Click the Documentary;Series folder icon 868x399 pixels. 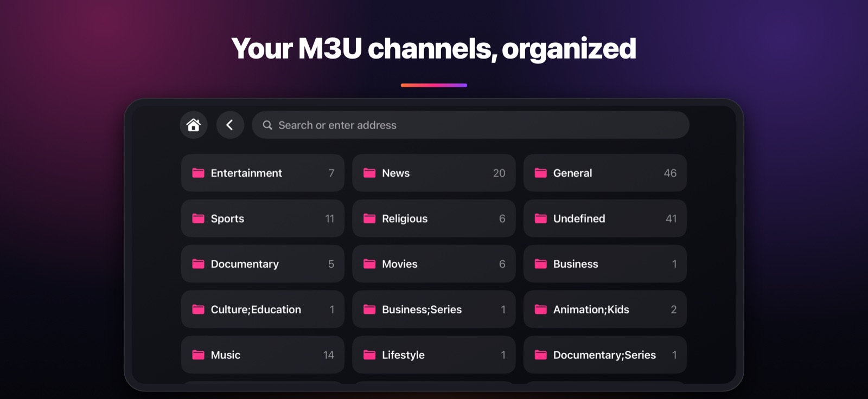541,355
